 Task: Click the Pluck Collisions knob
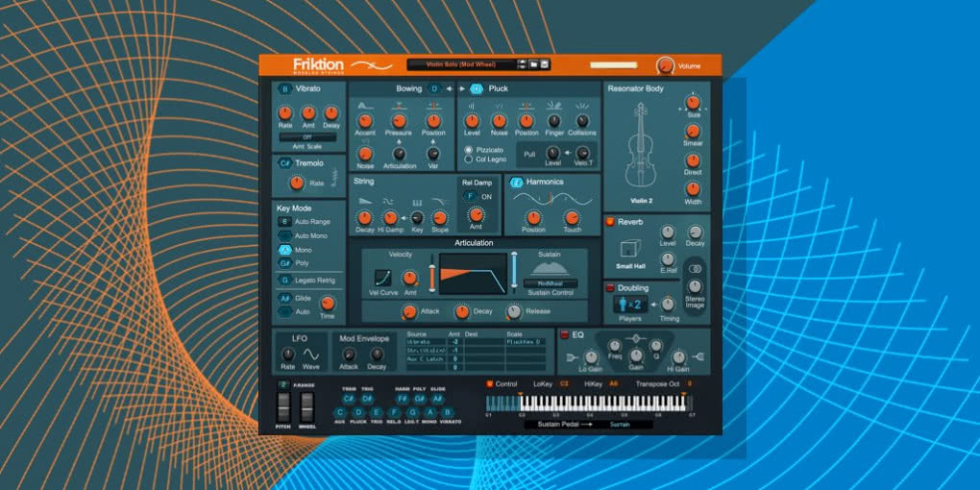coord(582,121)
